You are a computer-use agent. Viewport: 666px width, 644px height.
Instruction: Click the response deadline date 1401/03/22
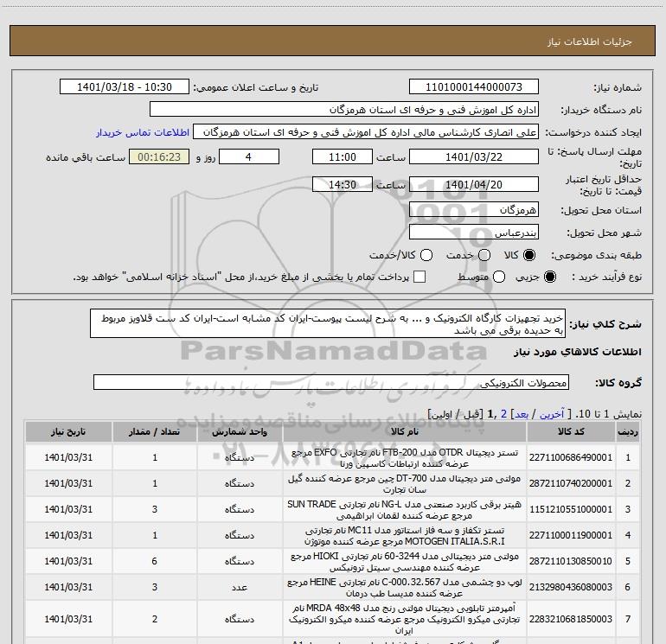pyautogui.click(x=474, y=156)
